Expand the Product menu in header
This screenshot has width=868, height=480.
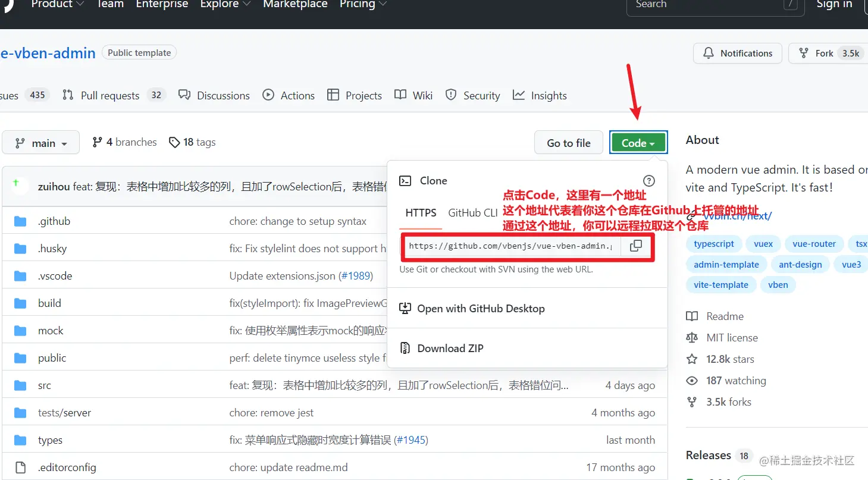coord(58,4)
